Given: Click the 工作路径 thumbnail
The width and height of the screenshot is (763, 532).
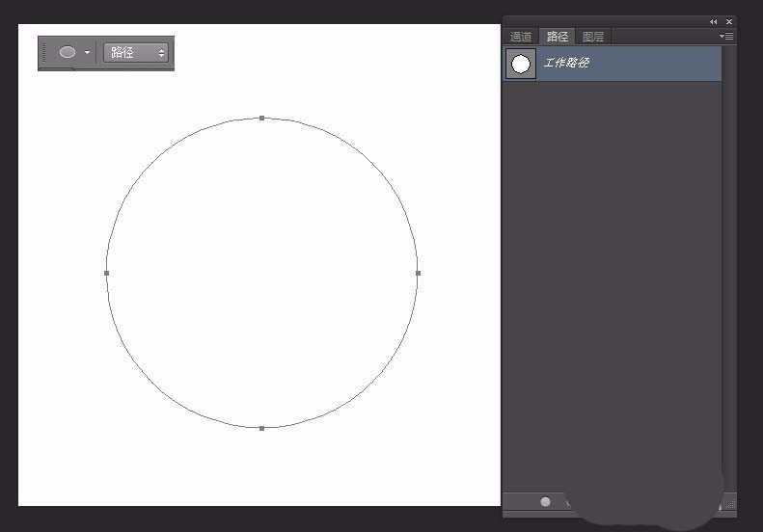Looking at the screenshot, I should click(521, 64).
